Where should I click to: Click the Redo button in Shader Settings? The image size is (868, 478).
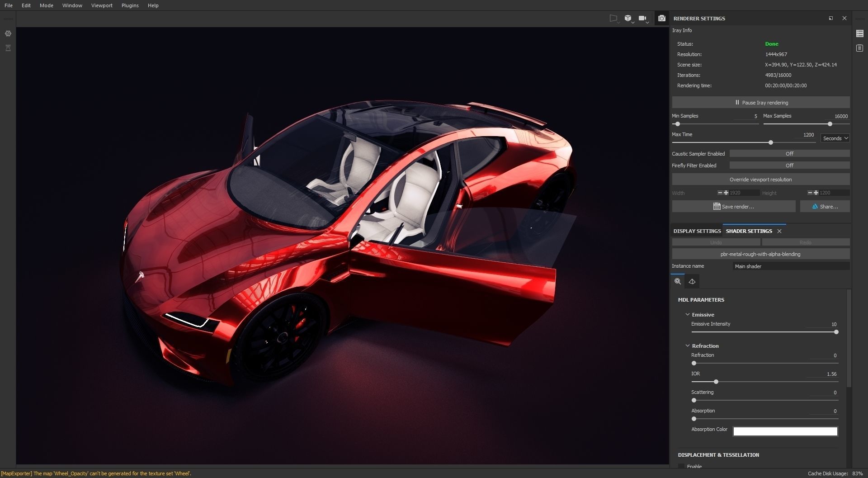click(806, 242)
